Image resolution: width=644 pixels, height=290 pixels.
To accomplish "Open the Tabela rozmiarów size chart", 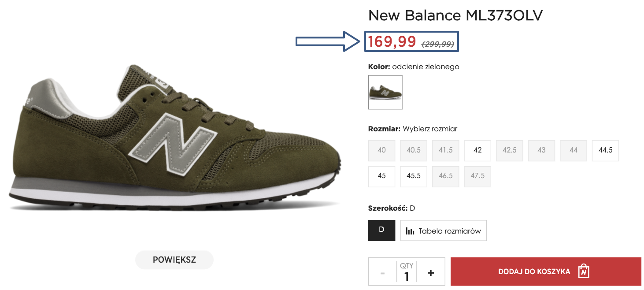I will coord(443,231).
